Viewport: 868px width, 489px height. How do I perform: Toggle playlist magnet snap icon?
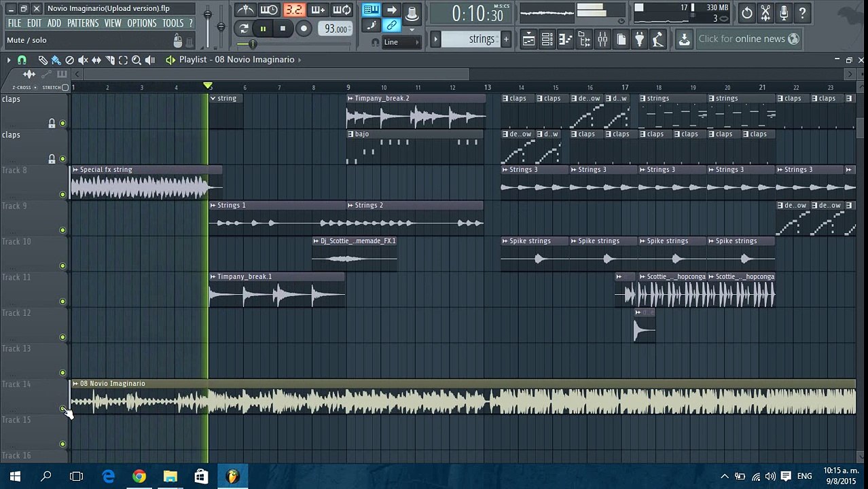[22, 60]
